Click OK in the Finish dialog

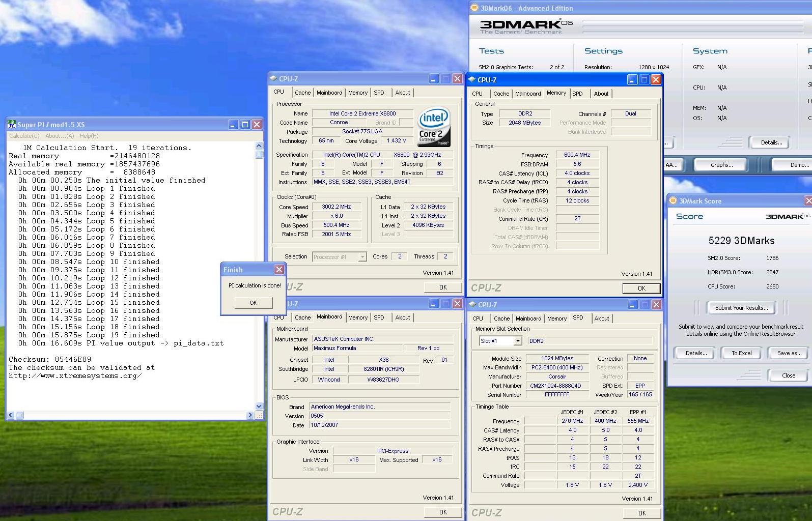coord(254,303)
